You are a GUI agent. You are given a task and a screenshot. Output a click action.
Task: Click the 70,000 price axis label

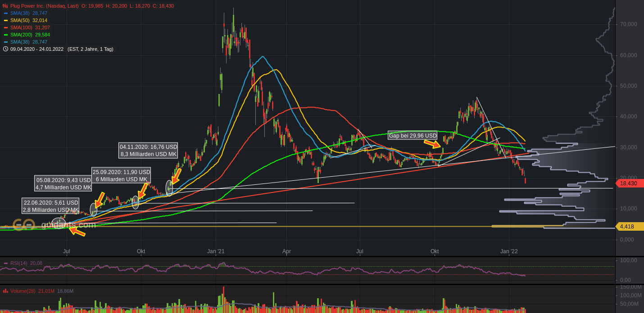(629, 24)
